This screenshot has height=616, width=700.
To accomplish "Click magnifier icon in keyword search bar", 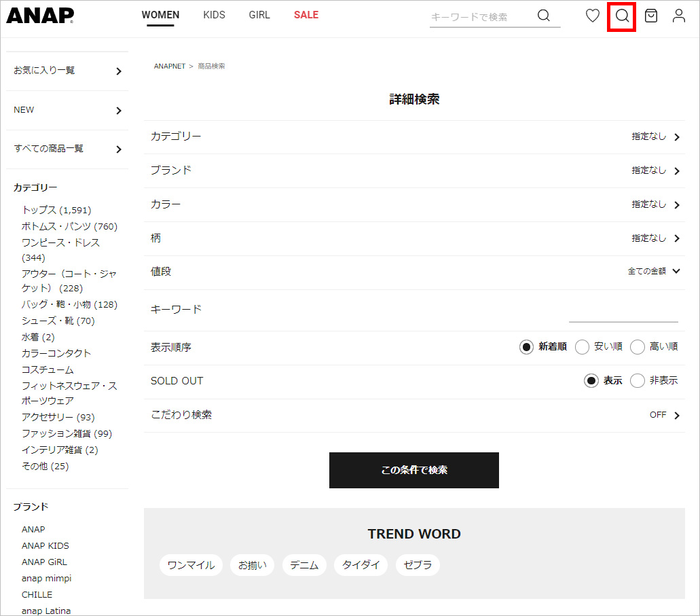I will (543, 16).
